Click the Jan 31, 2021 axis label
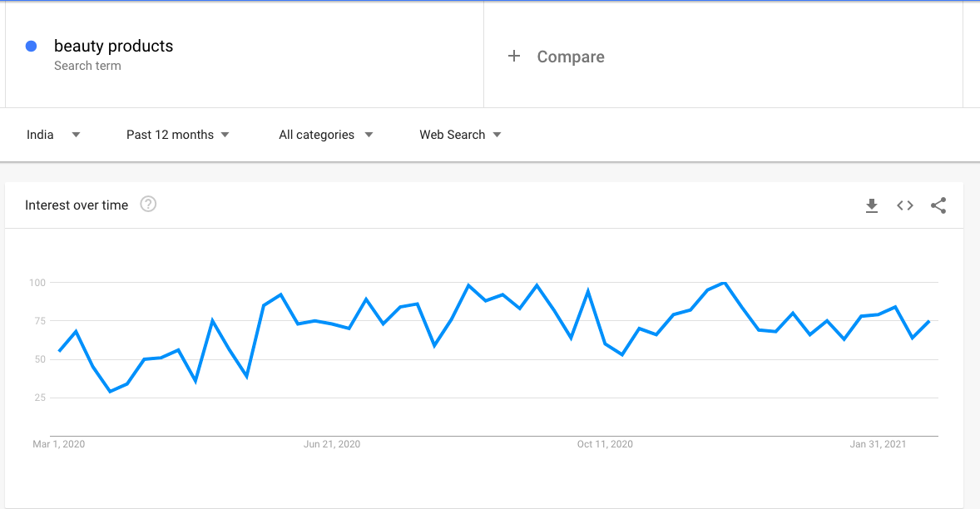The width and height of the screenshot is (980, 509). point(878,444)
